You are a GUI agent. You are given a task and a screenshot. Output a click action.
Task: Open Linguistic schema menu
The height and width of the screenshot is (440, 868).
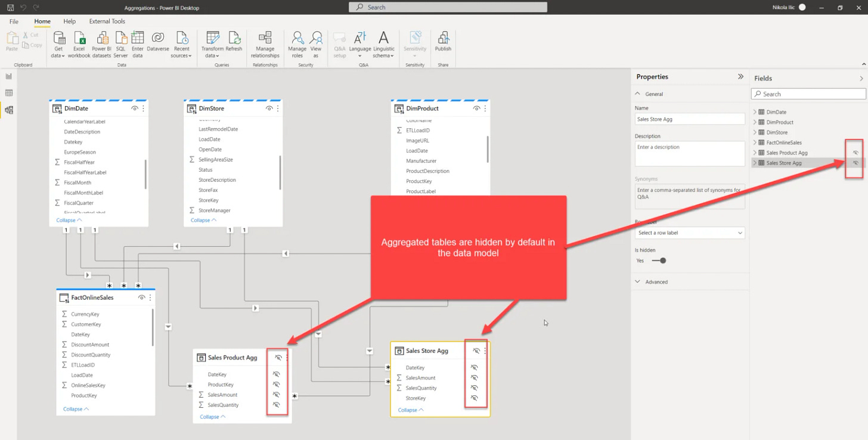[x=384, y=45]
